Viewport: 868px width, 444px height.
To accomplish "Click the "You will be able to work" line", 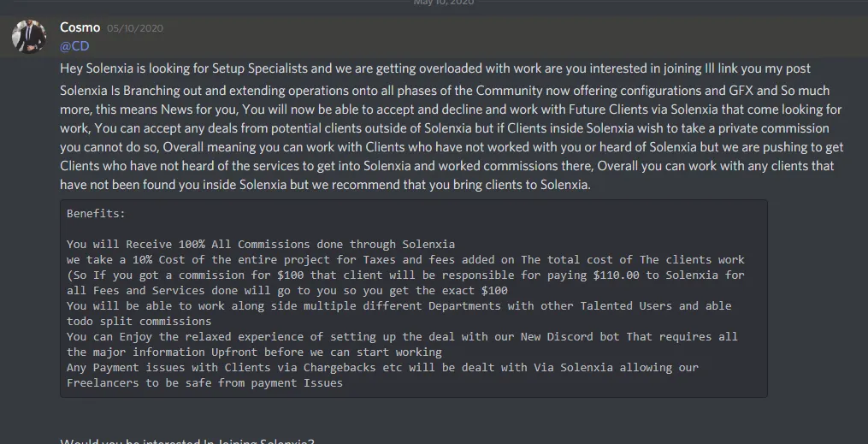I will tap(399, 305).
